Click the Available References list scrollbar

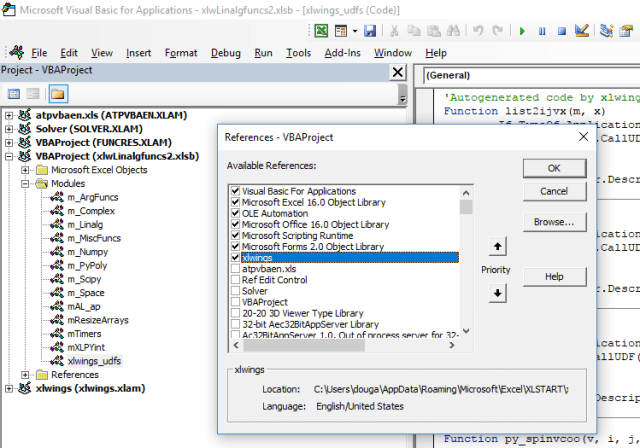pyautogui.click(x=465, y=260)
